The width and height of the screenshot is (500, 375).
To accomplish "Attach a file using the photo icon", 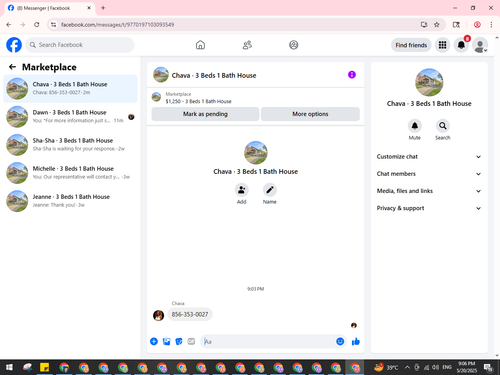I will pyautogui.click(x=166, y=341).
